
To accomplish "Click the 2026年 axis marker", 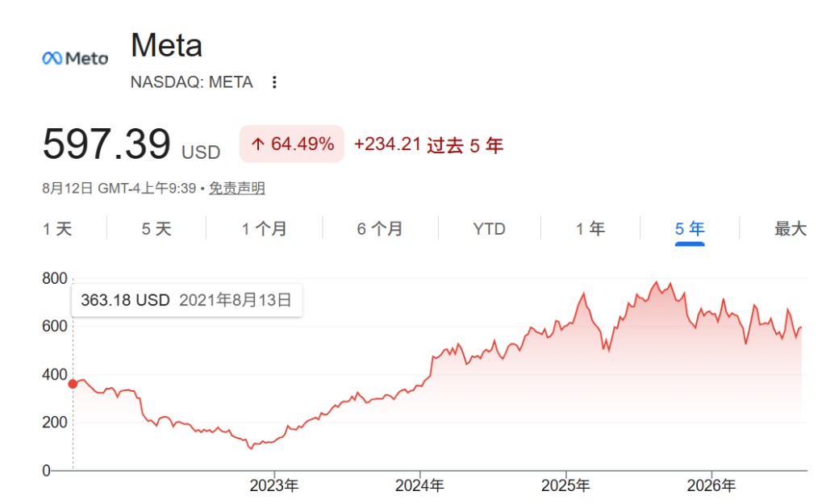I will [711, 485].
